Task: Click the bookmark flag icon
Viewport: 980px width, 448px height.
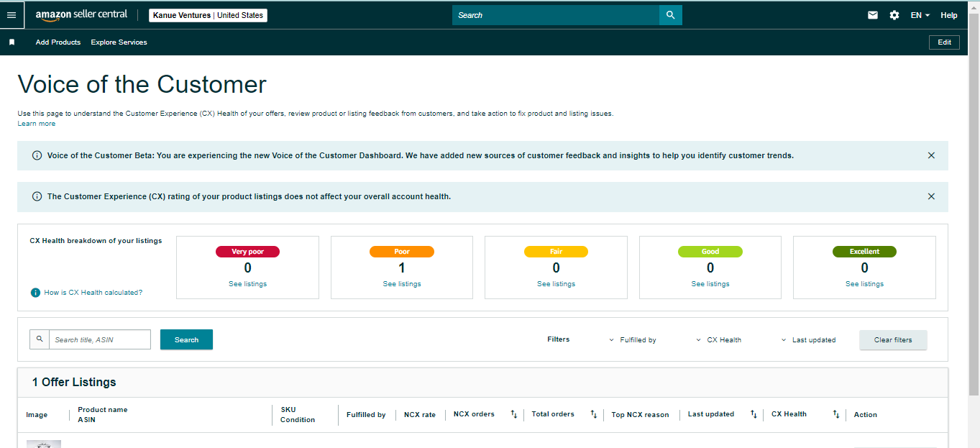Action: click(x=12, y=42)
